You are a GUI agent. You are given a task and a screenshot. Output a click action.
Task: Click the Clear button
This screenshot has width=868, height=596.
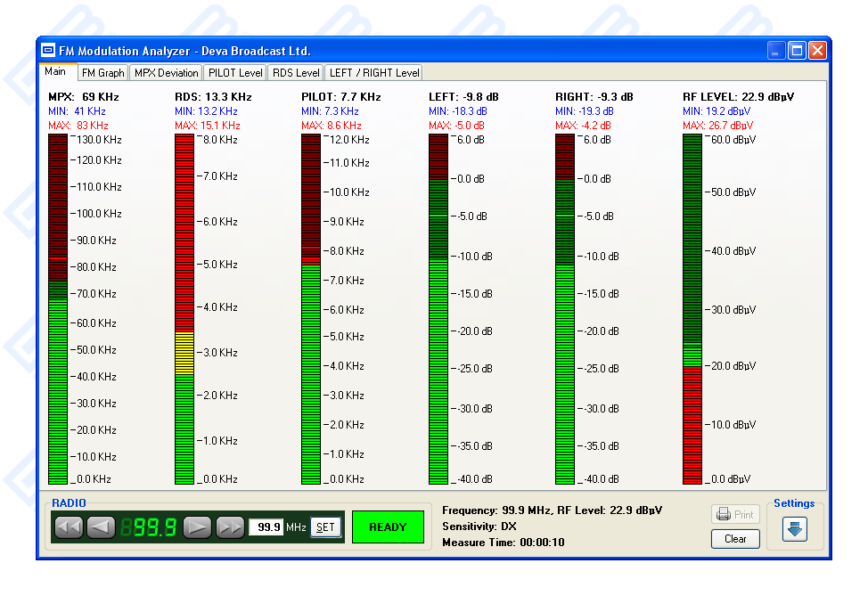point(735,539)
